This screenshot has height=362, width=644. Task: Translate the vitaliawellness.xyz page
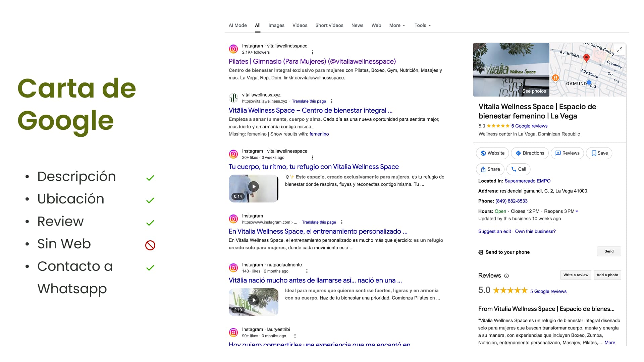point(309,101)
